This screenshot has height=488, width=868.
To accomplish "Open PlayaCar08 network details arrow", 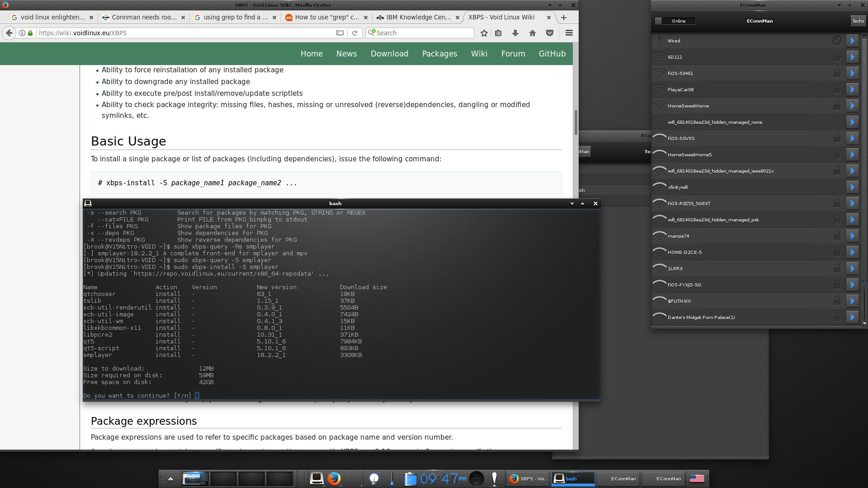I will [x=852, y=89].
